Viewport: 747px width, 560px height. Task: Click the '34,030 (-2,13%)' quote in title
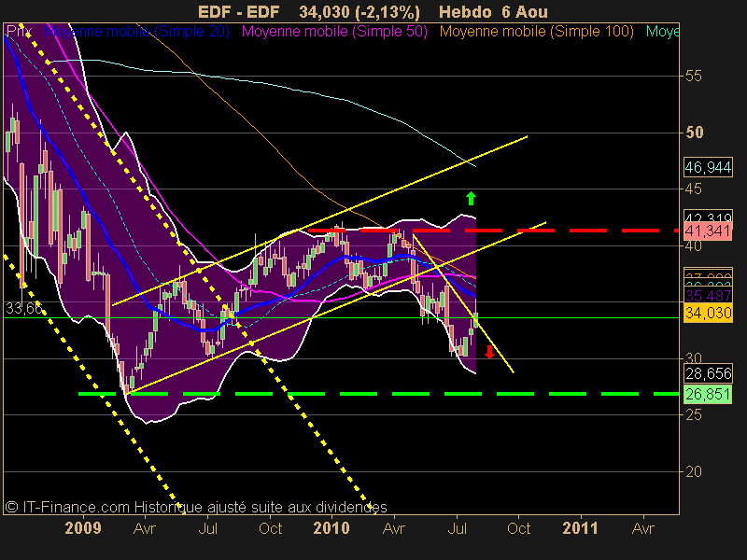click(359, 12)
